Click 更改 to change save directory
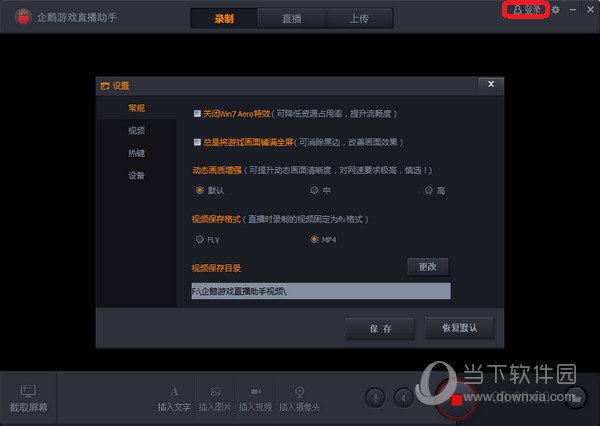Image resolution: width=600 pixels, height=426 pixels. point(428,266)
